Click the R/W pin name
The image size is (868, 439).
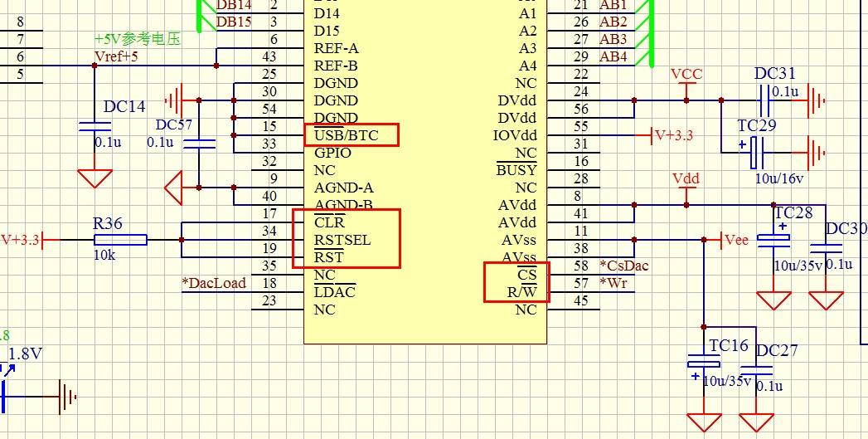[x=522, y=292]
